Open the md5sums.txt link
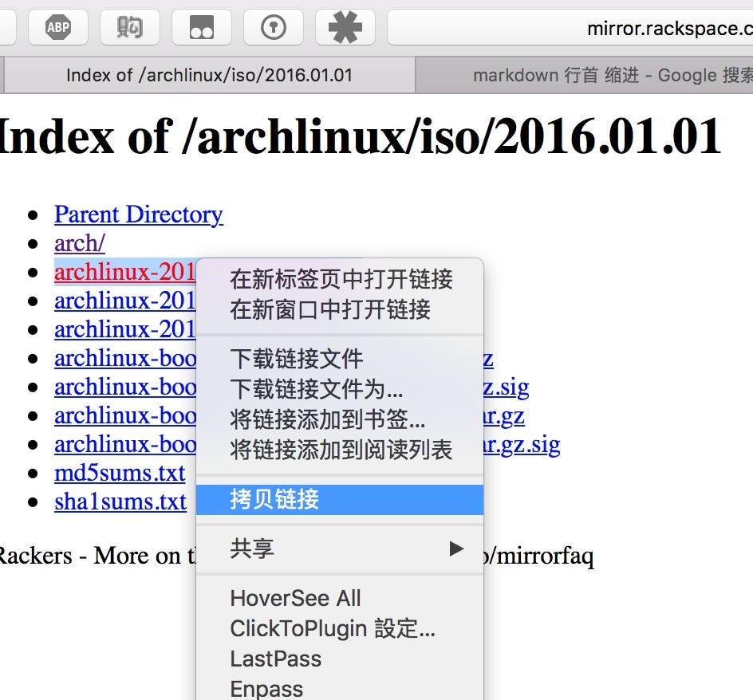Viewport: 753px width, 700px height. (120, 473)
